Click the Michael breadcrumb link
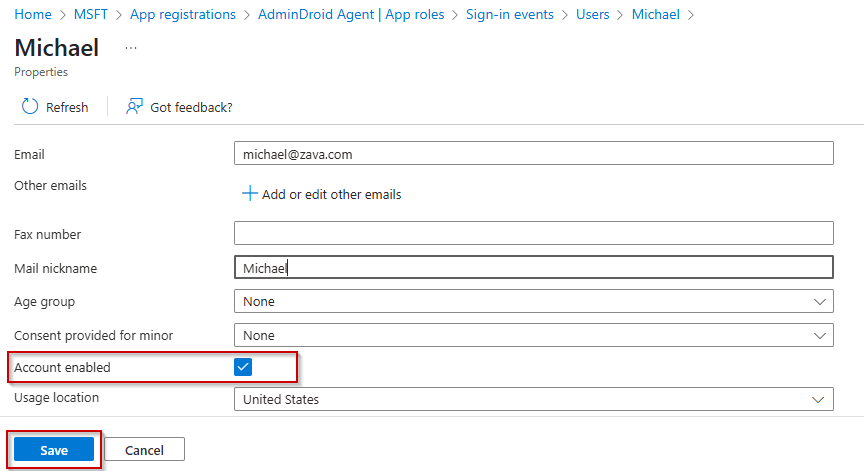This screenshot has height=471, width=864. pos(655,15)
